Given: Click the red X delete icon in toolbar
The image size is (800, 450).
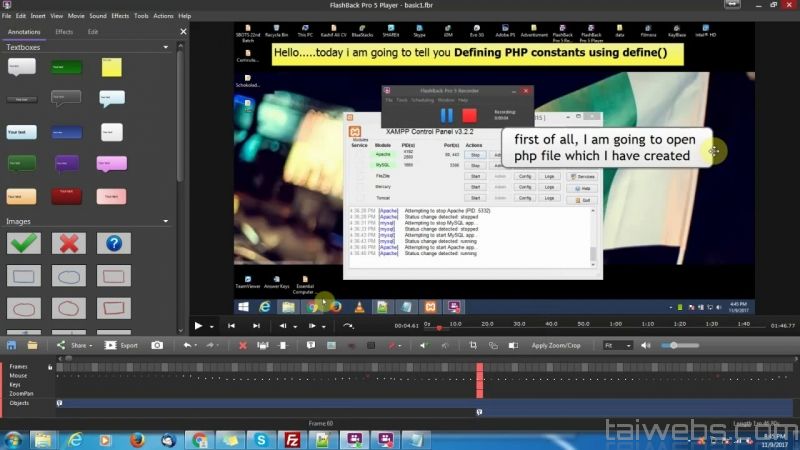Looking at the screenshot, I should point(242,345).
